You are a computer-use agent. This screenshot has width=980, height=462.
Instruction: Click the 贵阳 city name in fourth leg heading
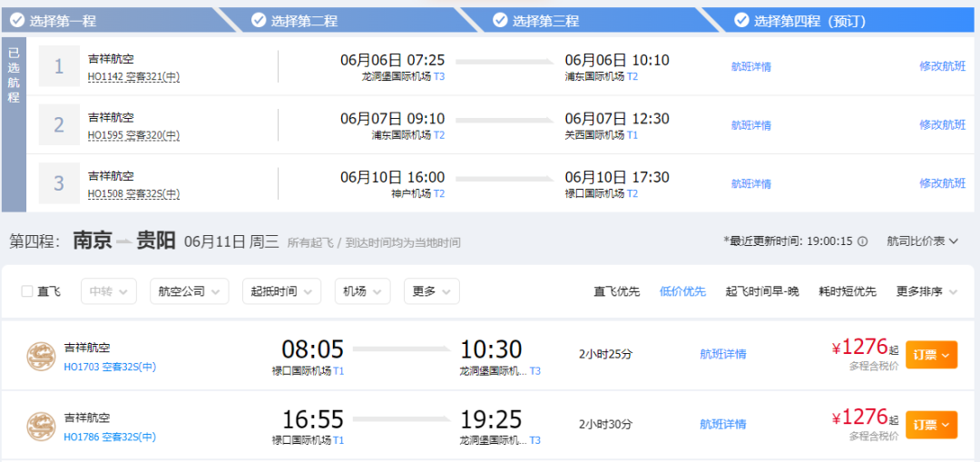pos(156,241)
